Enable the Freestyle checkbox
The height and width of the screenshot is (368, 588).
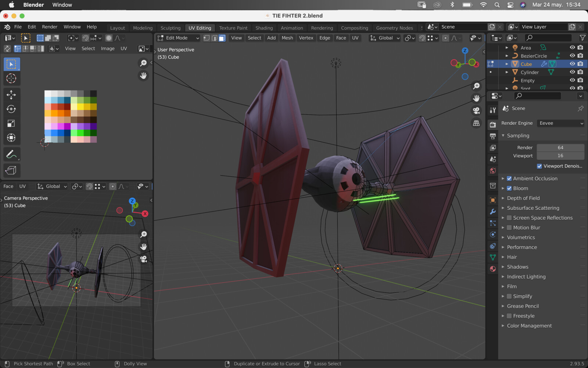tap(509, 316)
